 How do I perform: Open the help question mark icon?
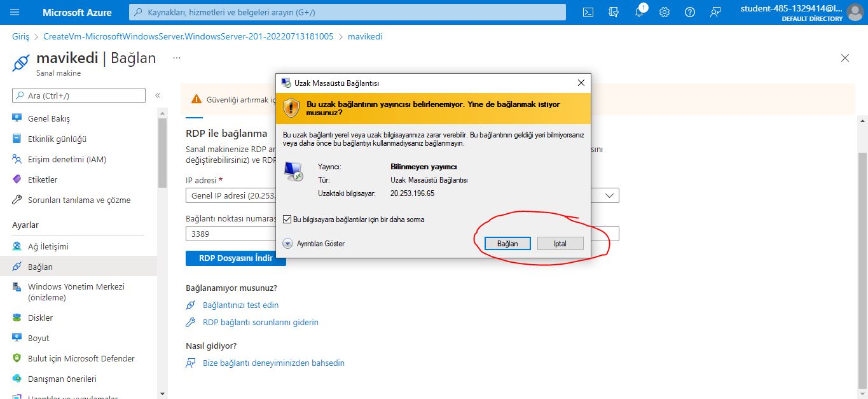pos(690,12)
